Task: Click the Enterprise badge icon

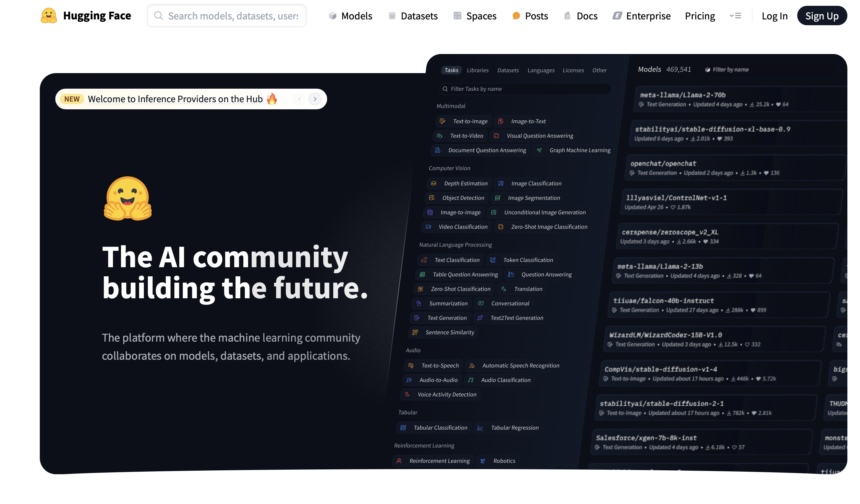Action: (617, 16)
